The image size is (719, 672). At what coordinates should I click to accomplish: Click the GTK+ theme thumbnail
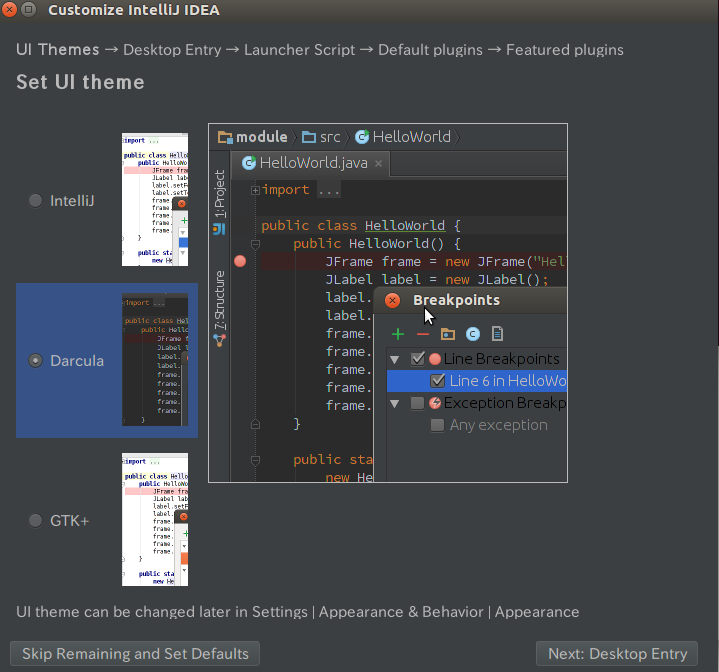155,519
